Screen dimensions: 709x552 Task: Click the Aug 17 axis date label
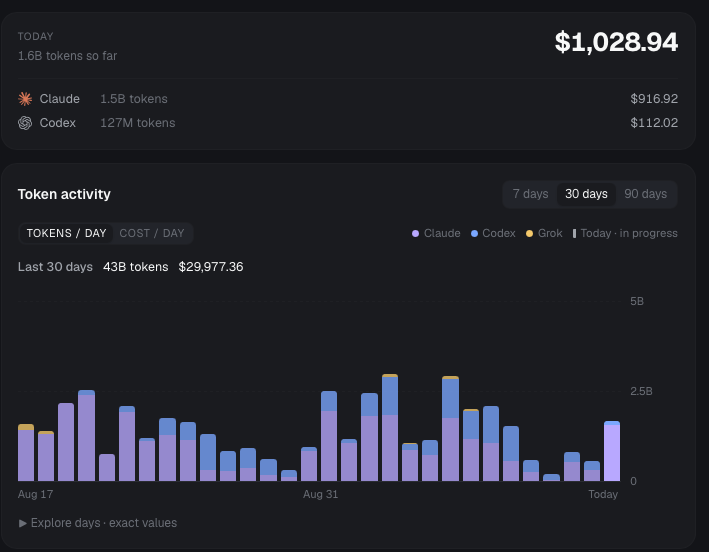[35, 494]
